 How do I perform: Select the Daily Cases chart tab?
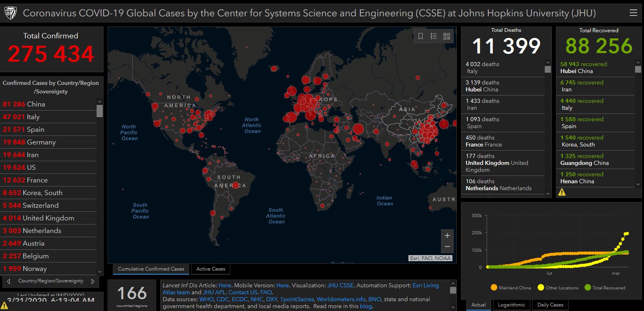550,305
